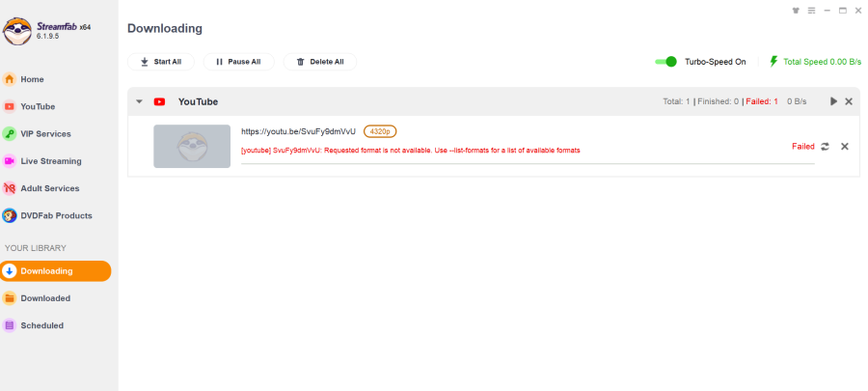Viewport: 868px width, 391px height.
Task: Click the Total Speed 0.00 B/s text
Action: tap(822, 62)
